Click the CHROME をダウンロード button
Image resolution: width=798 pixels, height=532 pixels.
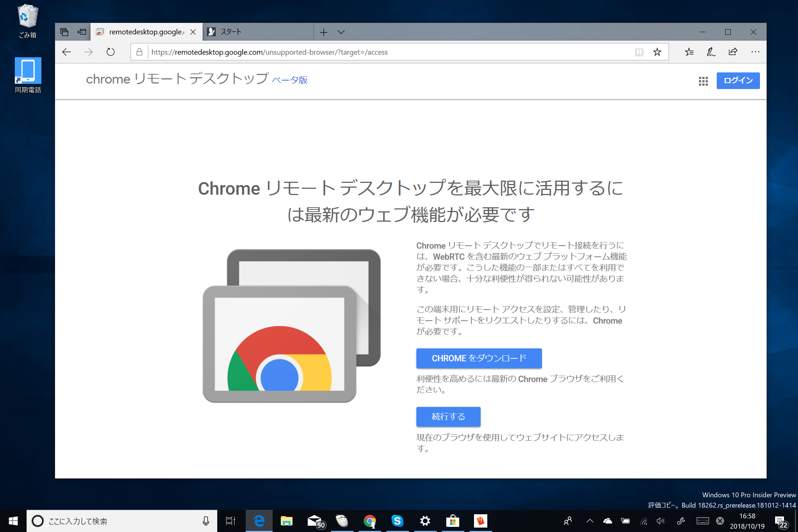click(x=479, y=358)
